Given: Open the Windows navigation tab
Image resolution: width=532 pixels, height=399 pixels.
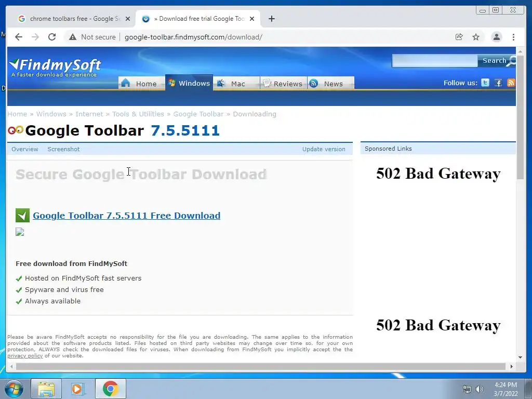Looking at the screenshot, I should click(189, 83).
